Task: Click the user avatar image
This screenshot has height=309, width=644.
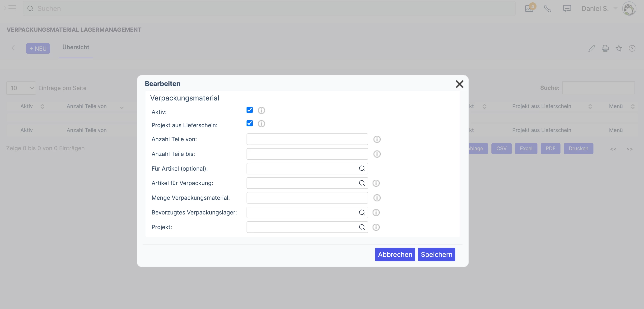Action: pos(629,9)
